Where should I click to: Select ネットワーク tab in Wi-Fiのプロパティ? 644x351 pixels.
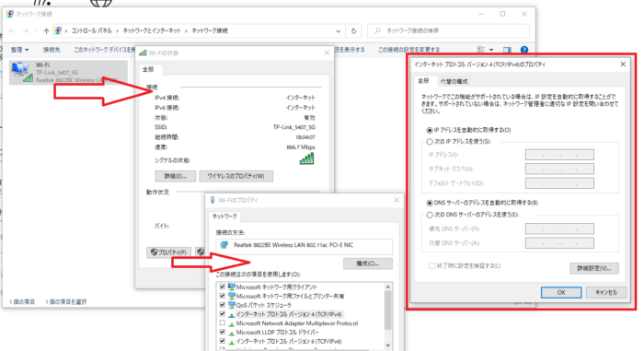click(x=224, y=216)
